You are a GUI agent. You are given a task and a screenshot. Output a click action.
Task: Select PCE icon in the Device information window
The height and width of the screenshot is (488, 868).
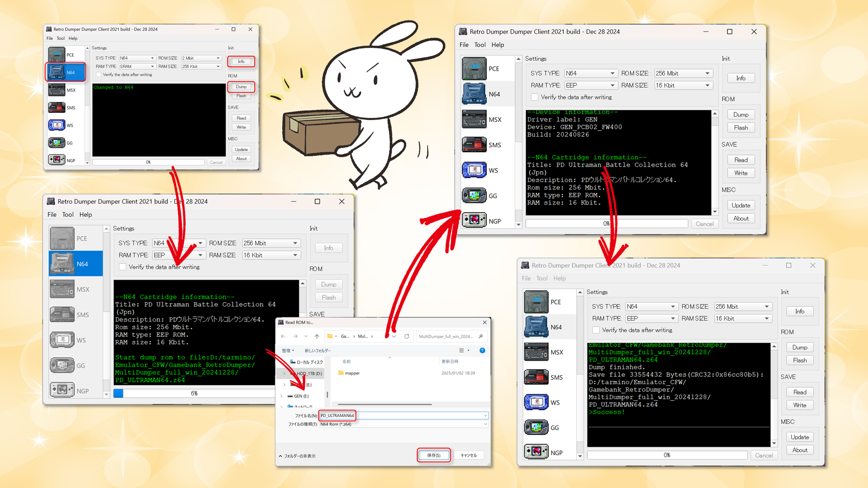point(474,69)
